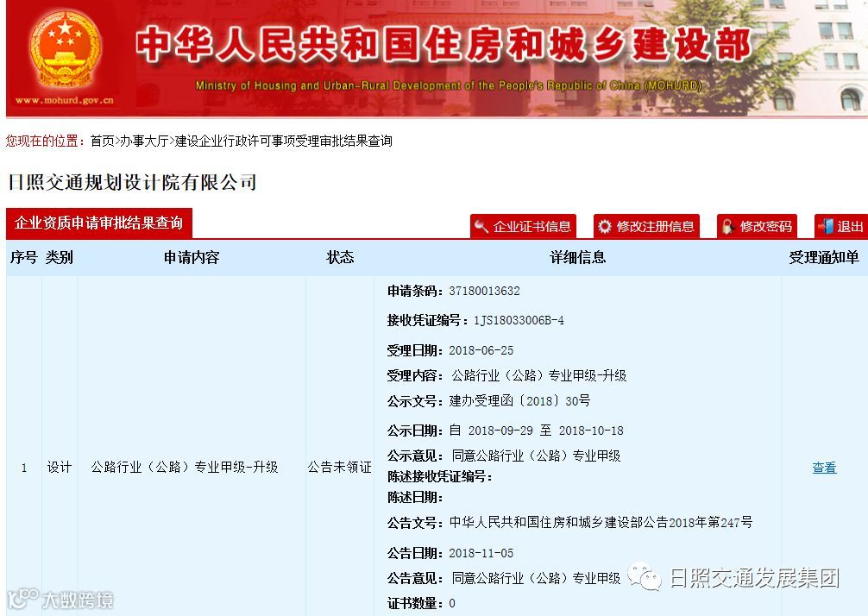Click the 公告未领证 status cell
Image resolution: width=868 pixels, height=616 pixels.
339,467
